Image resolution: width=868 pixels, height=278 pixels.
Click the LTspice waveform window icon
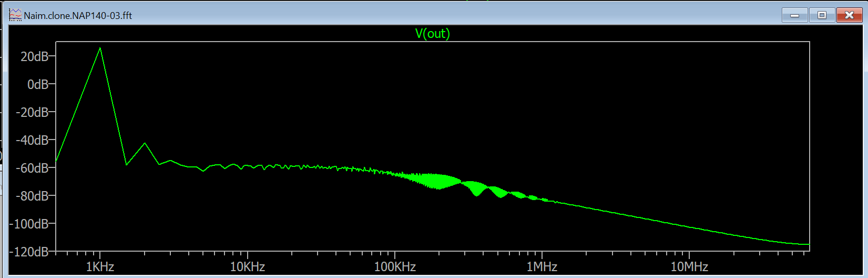pyautogui.click(x=15, y=15)
